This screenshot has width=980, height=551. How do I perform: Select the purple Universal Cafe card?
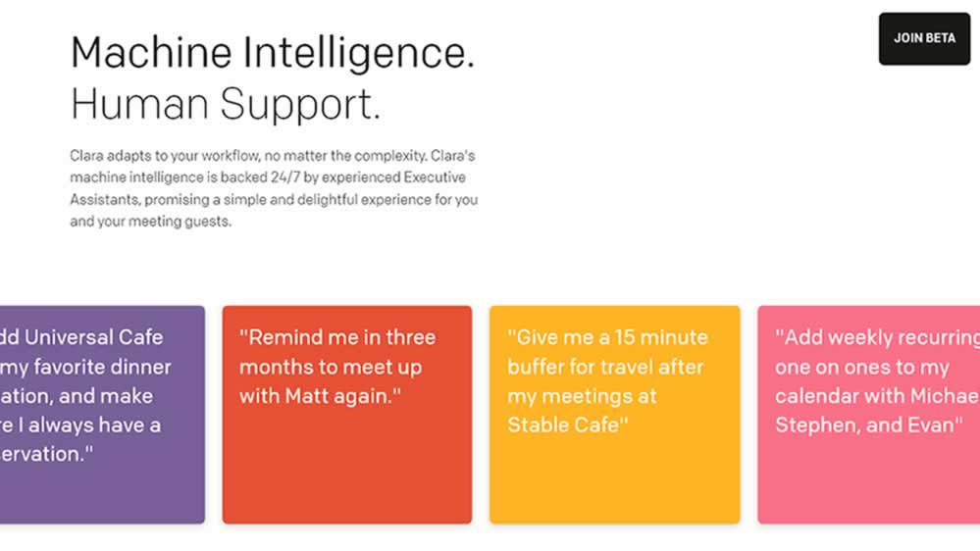tap(102, 414)
